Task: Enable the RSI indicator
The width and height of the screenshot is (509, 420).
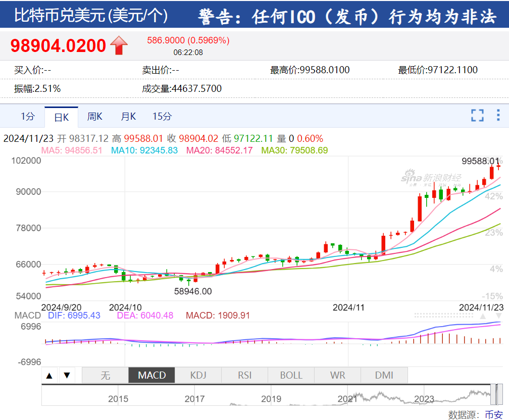Action: coord(244,375)
